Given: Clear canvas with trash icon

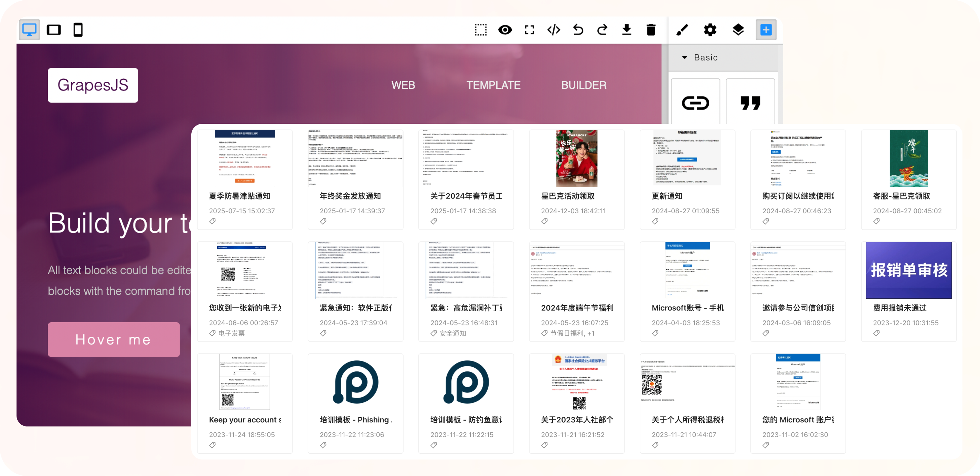Looking at the screenshot, I should (x=651, y=30).
